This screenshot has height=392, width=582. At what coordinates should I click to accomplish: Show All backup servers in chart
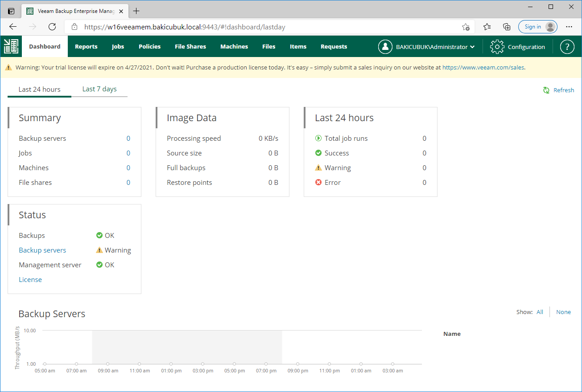[x=540, y=312]
